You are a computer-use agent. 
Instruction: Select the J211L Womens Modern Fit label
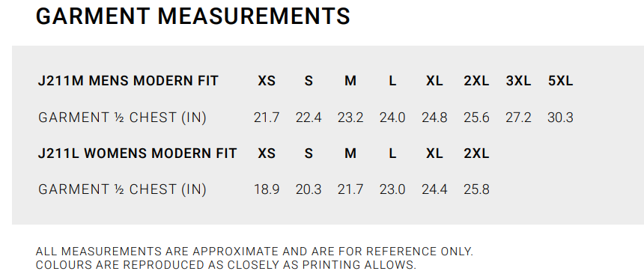point(137,153)
